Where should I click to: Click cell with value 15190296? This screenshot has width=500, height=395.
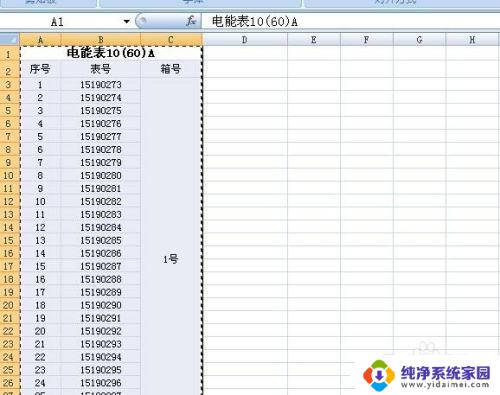[101, 383]
